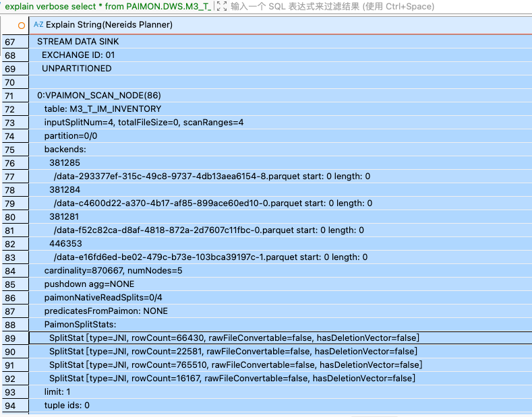
Task: Click the expand filter panel icon
Action: click(221, 7)
